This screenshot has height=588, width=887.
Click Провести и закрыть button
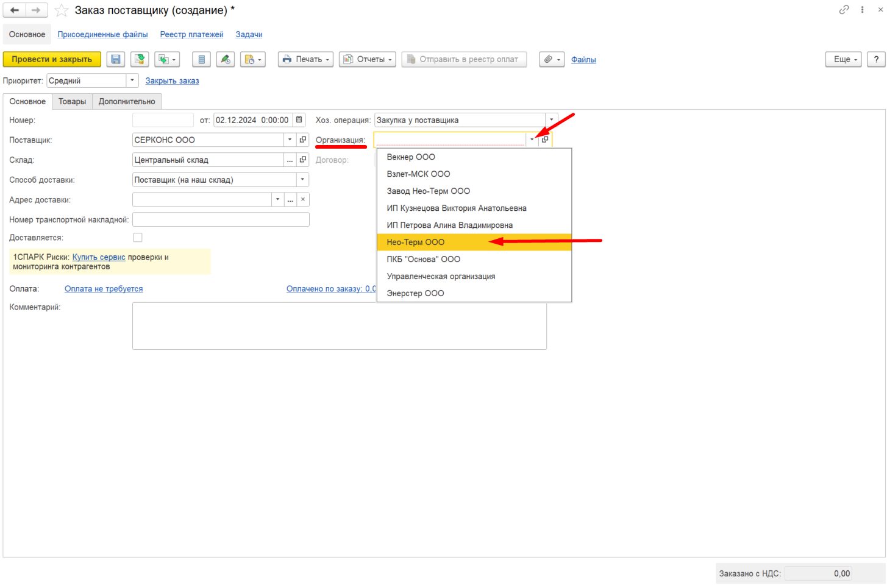[52, 59]
